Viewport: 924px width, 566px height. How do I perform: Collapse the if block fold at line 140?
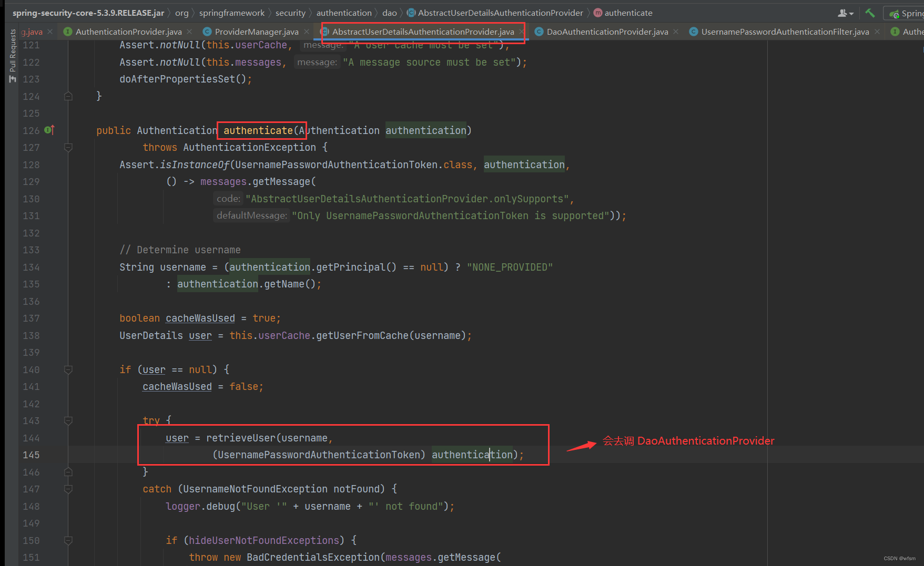point(68,370)
